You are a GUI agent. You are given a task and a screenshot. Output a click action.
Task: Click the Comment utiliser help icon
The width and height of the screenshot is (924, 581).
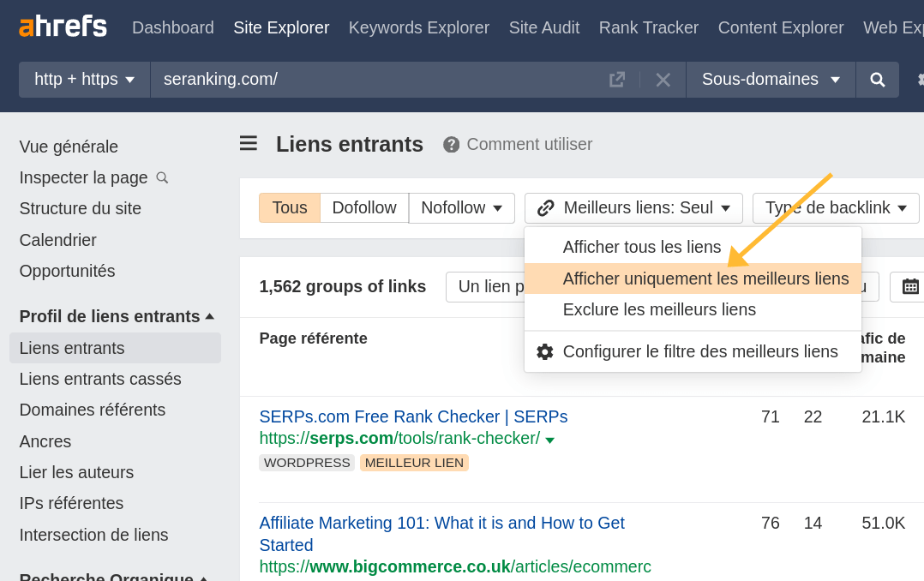click(x=452, y=145)
